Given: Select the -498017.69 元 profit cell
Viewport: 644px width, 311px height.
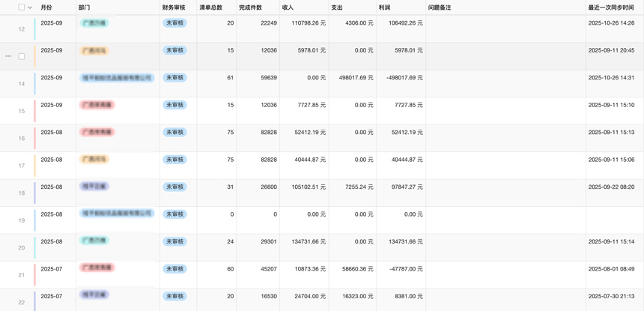Looking at the screenshot, I should (399, 78).
